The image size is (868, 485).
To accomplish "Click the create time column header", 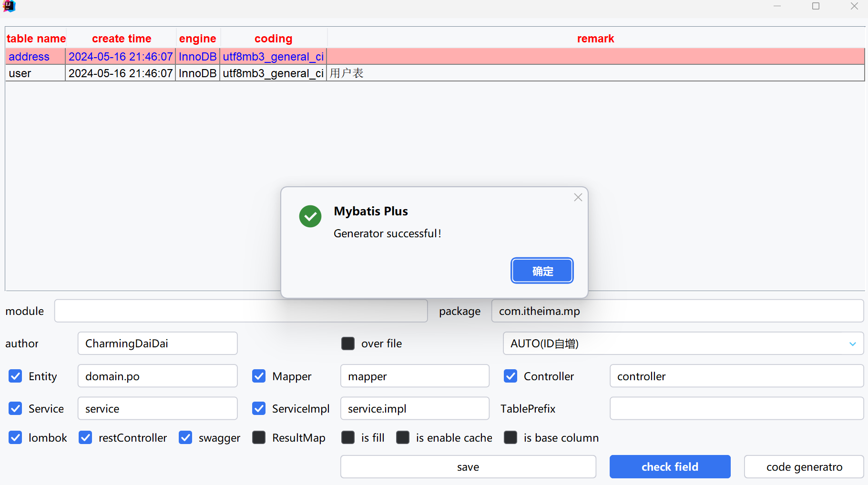I will (x=122, y=39).
